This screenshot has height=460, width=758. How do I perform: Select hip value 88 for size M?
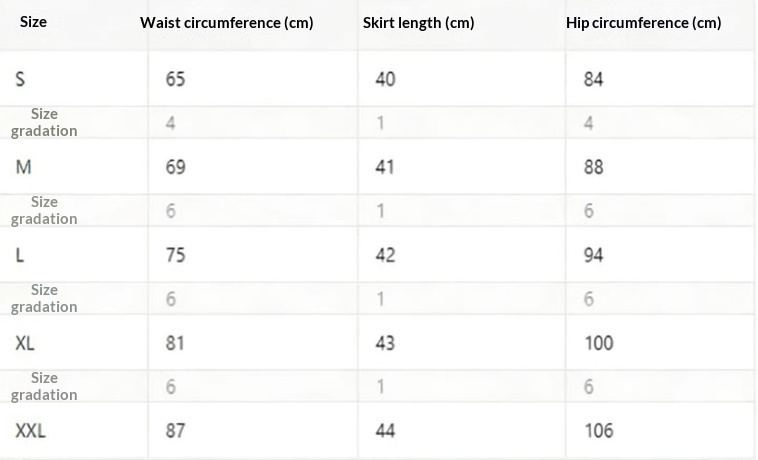(594, 166)
